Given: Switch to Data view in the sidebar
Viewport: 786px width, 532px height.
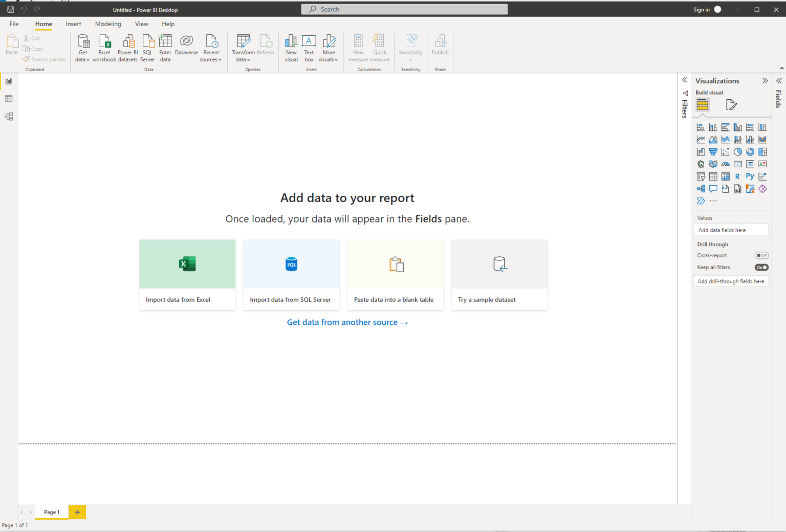Looking at the screenshot, I should click(x=8, y=98).
